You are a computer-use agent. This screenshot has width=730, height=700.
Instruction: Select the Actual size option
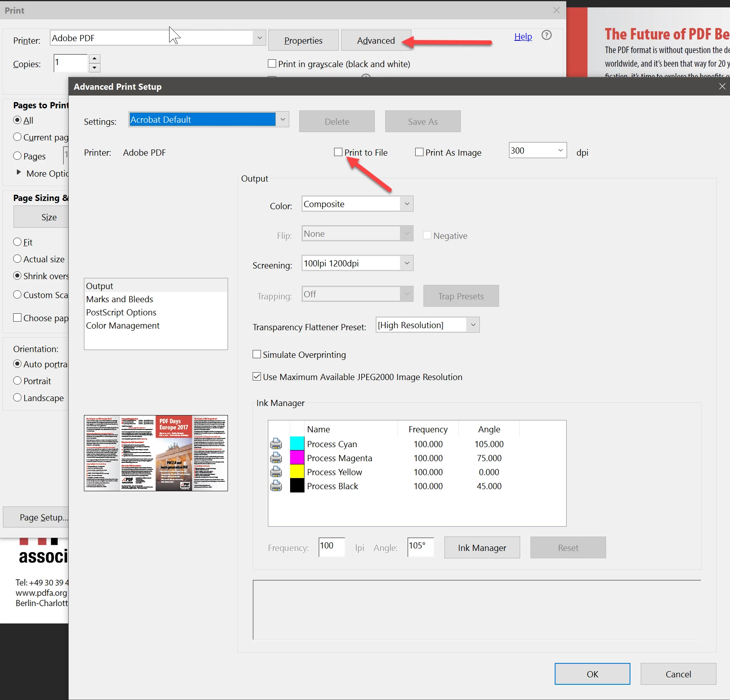pos(17,259)
